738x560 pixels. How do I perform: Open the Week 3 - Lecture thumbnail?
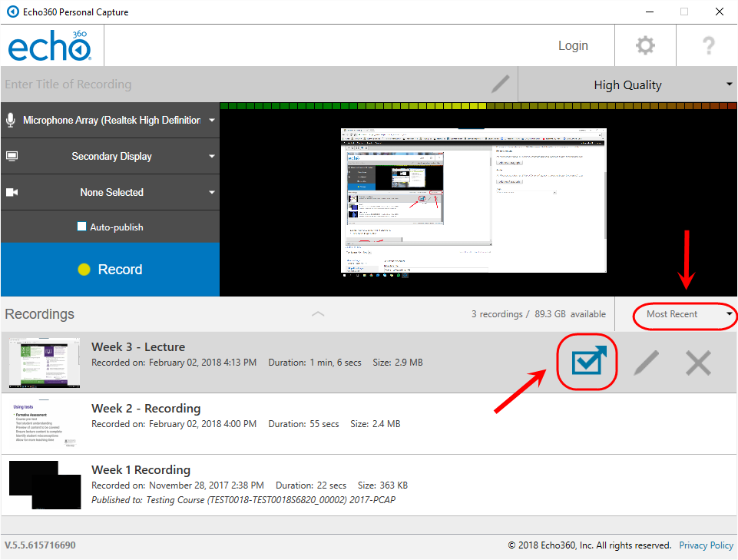click(x=45, y=363)
